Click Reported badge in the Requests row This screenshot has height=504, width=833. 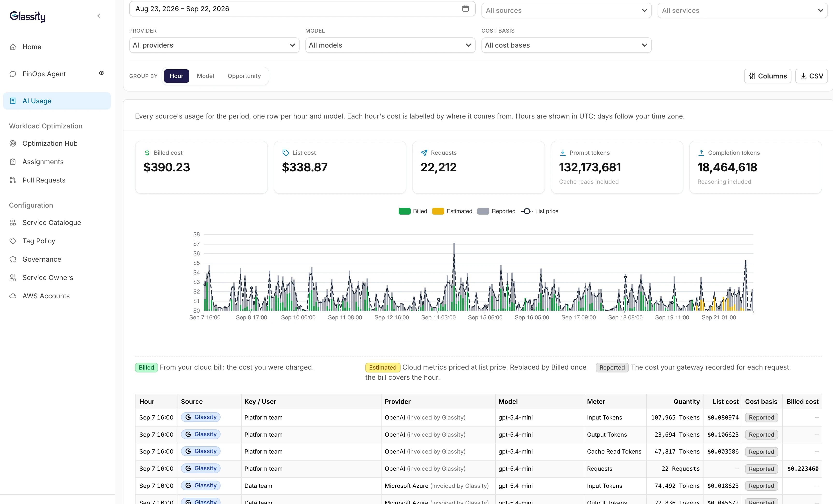tap(761, 469)
